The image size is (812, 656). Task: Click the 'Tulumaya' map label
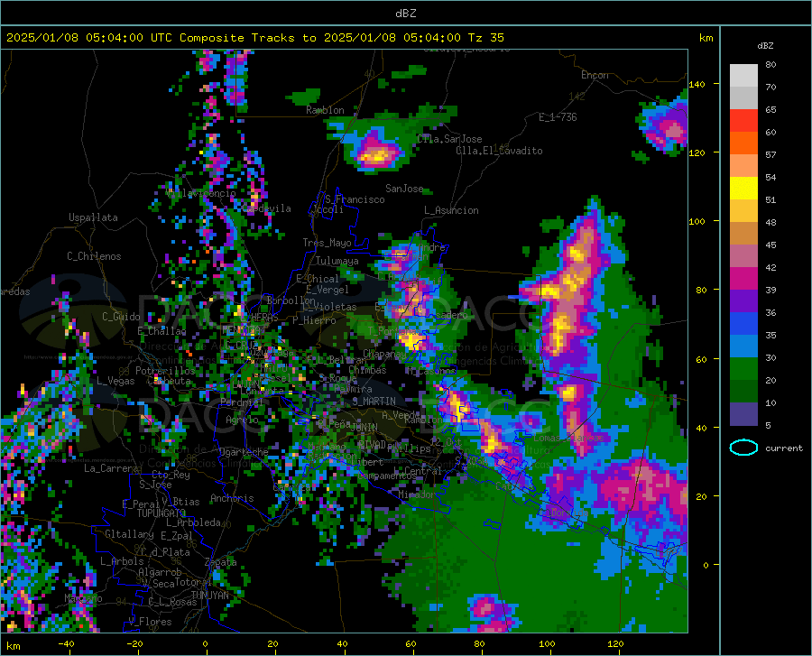(337, 261)
